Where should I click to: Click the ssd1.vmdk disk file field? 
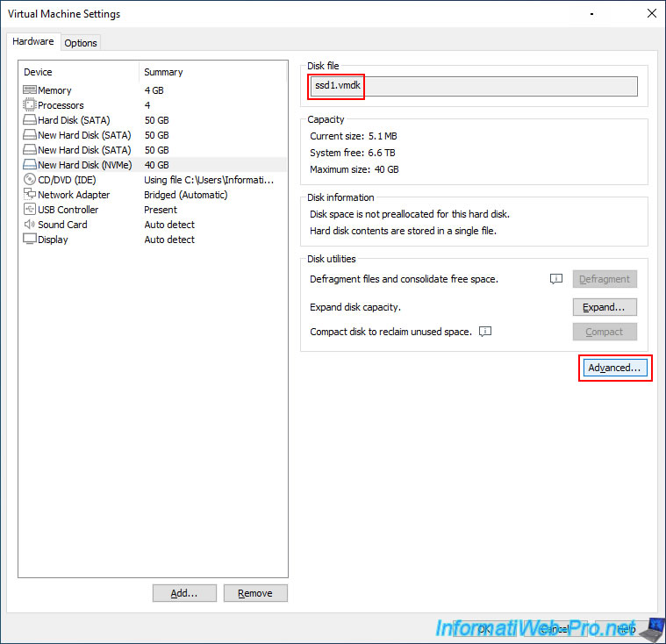click(474, 86)
